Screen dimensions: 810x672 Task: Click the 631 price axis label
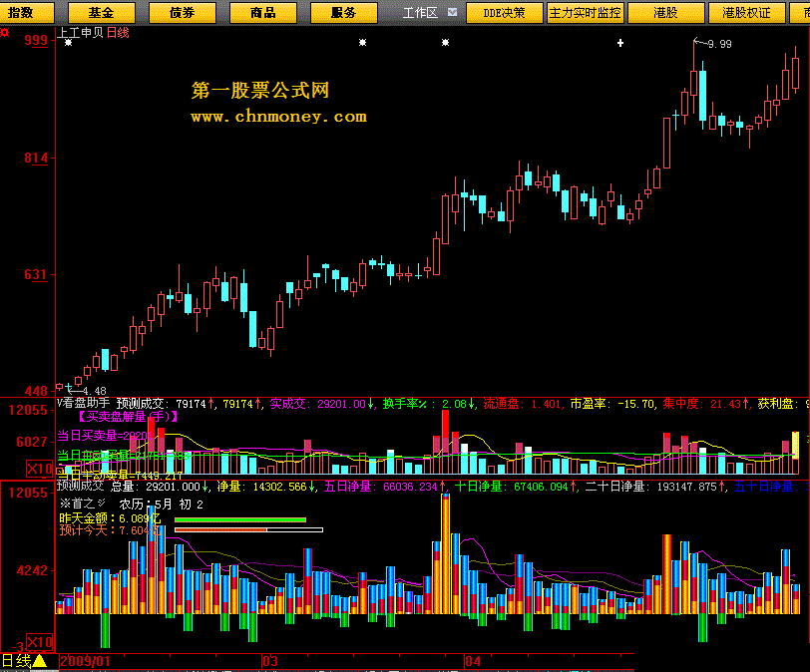[x=36, y=274]
